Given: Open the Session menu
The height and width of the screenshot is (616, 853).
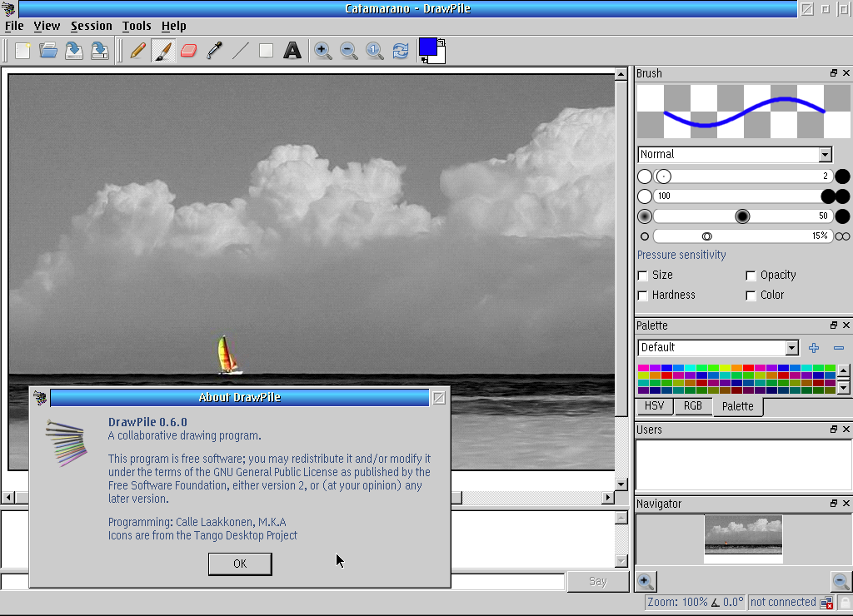Looking at the screenshot, I should [x=91, y=26].
